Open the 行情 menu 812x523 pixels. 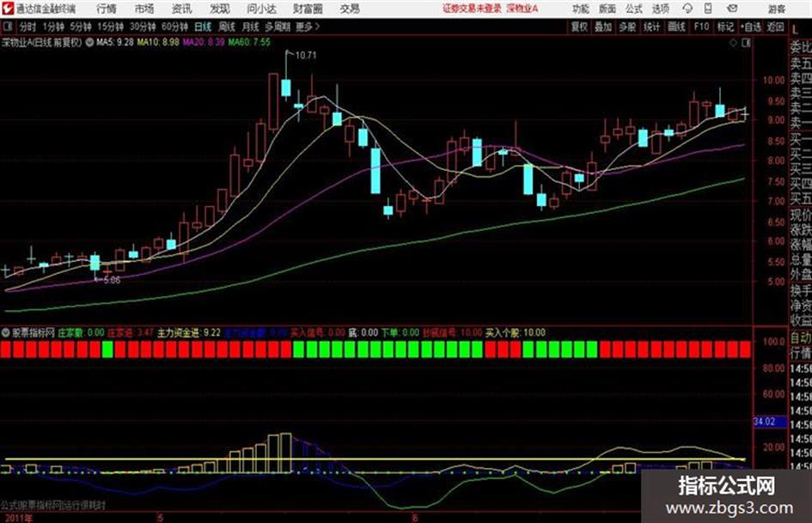pos(107,9)
